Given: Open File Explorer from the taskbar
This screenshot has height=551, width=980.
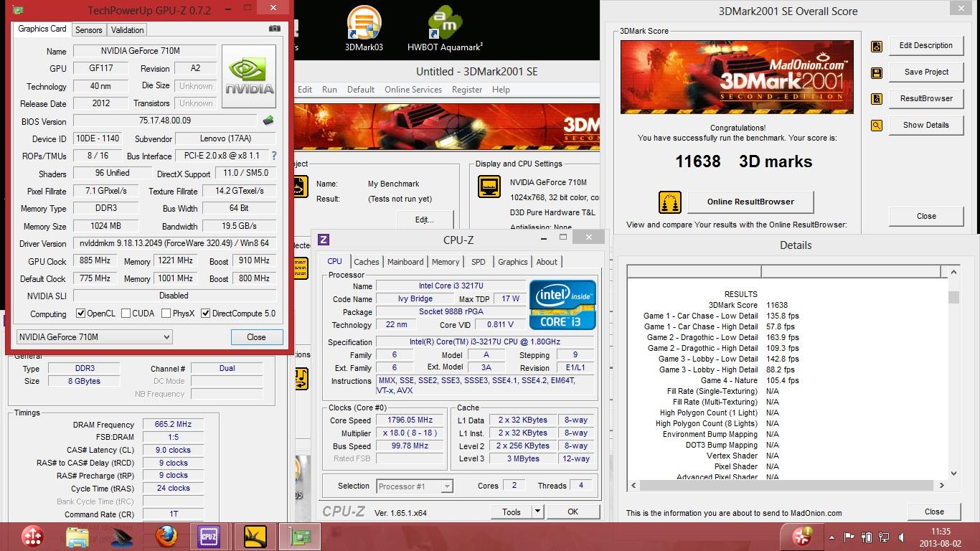Looking at the screenshot, I should (x=77, y=537).
